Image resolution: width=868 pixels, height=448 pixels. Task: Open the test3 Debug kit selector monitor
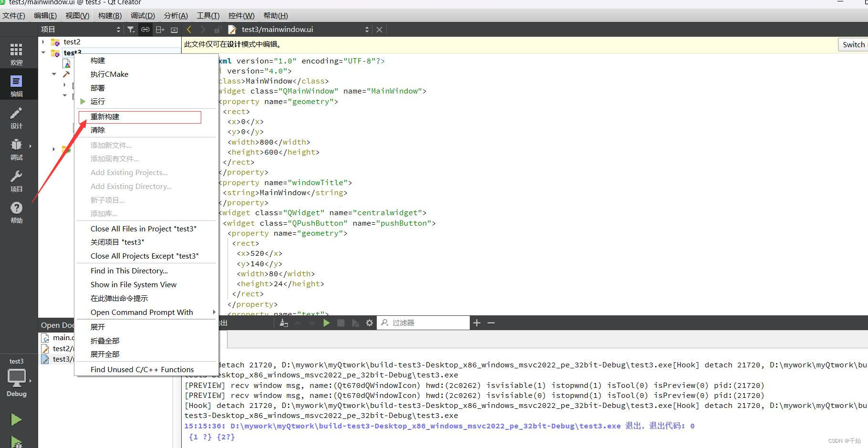(x=16, y=377)
